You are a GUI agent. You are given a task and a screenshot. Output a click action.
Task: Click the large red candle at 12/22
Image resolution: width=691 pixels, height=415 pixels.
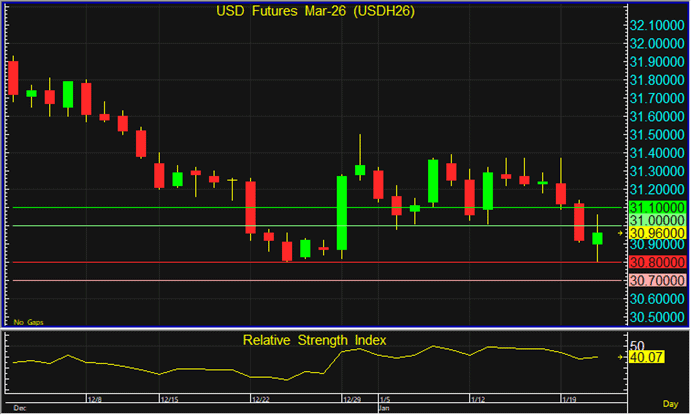pyautogui.click(x=251, y=207)
